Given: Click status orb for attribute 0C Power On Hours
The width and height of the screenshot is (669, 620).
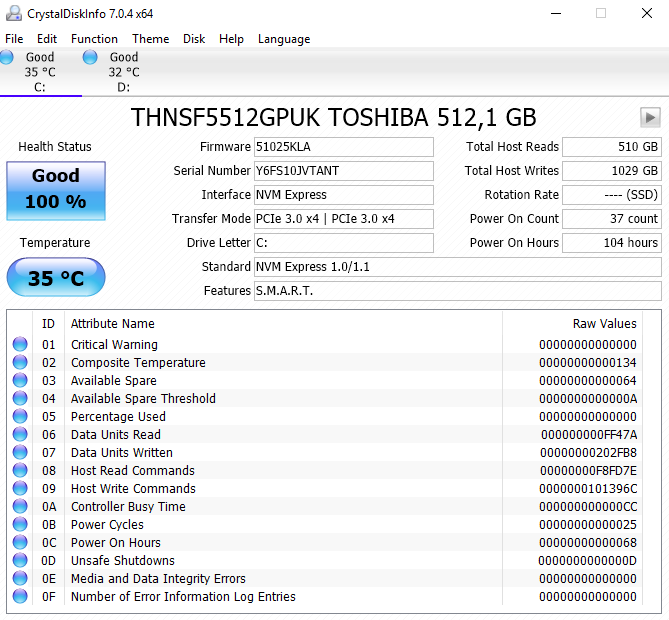Looking at the screenshot, I should coord(20,542).
